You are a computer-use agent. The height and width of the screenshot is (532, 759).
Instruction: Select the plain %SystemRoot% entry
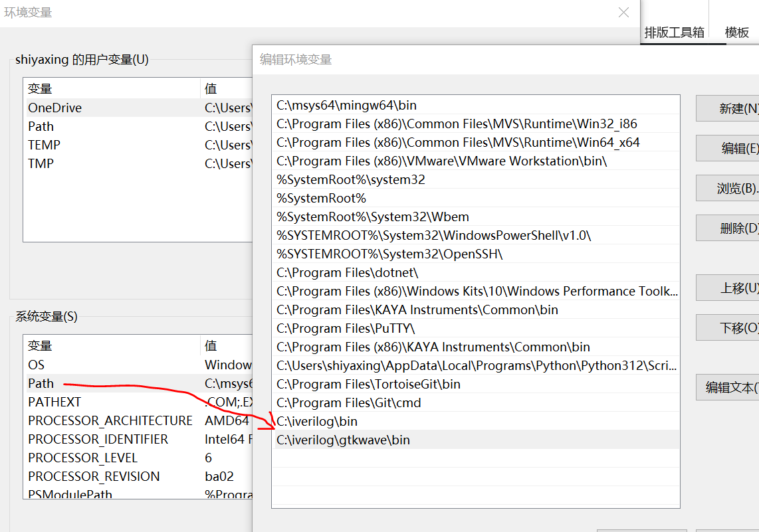pyautogui.click(x=476, y=199)
